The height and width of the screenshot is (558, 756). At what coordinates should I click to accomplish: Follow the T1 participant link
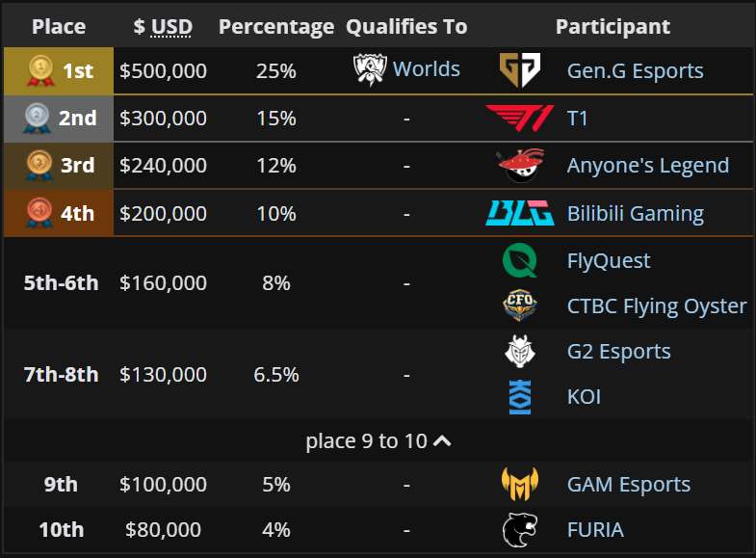click(x=577, y=119)
